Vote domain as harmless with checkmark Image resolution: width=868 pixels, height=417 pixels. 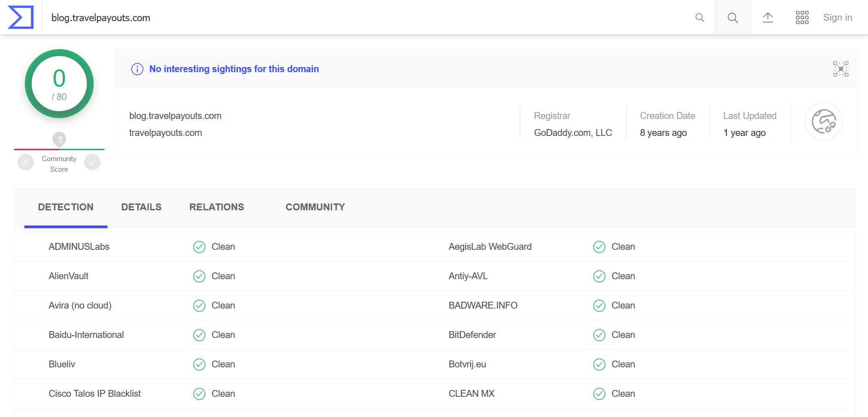92,162
